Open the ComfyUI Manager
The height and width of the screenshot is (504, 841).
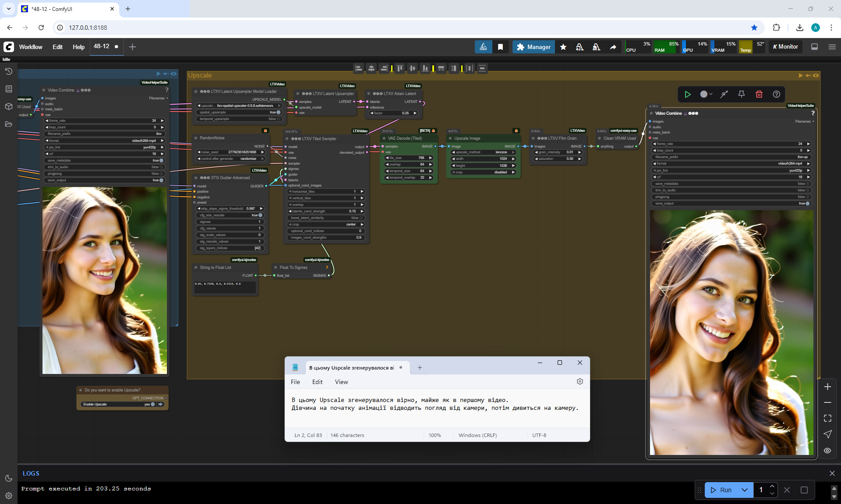tap(534, 47)
